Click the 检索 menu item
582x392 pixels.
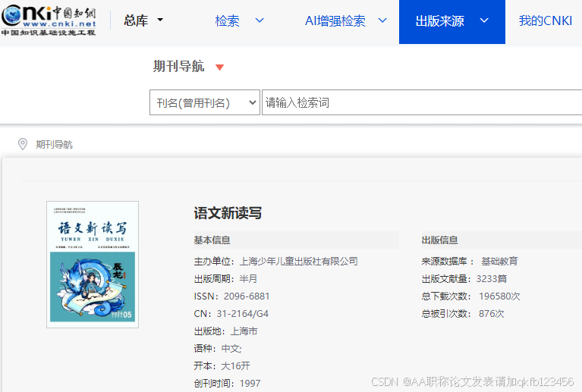coord(227,20)
